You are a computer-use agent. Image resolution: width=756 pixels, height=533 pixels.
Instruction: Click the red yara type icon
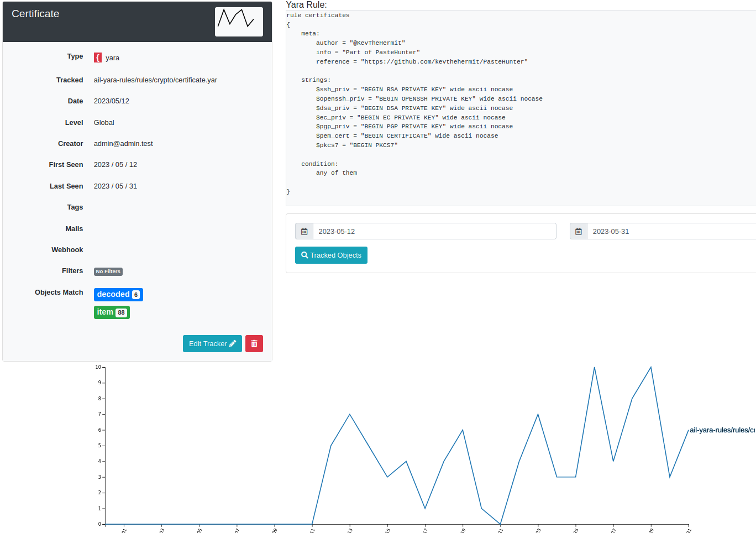pyautogui.click(x=98, y=58)
